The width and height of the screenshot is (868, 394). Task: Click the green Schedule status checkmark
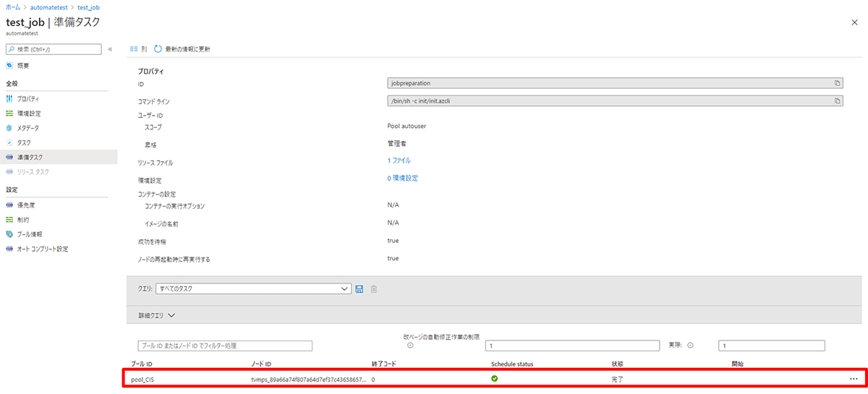pyautogui.click(x=495, y=378)
